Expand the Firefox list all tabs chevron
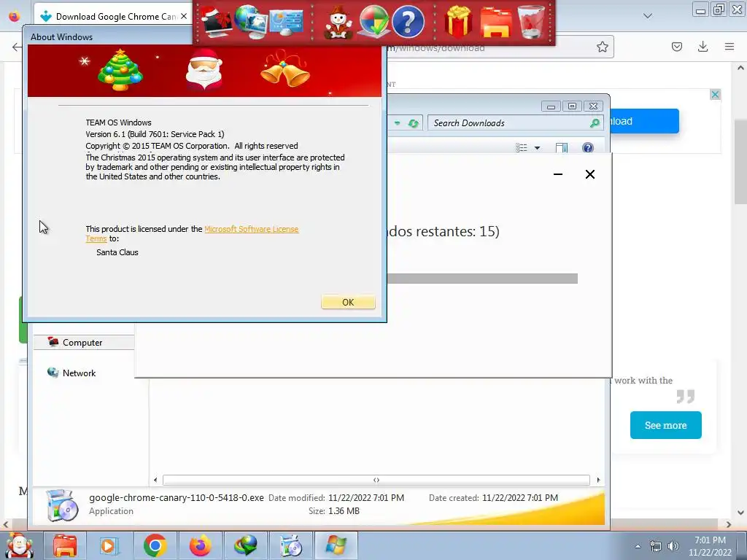The image size is (747, 560). (648, 16)
